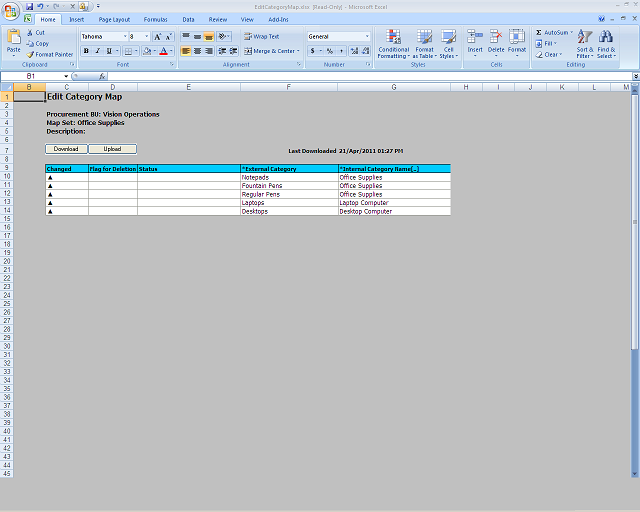This screenshot has height=512, width=640.
Task: Click the vertical scrollbar thumb
Action: [635, 222]
